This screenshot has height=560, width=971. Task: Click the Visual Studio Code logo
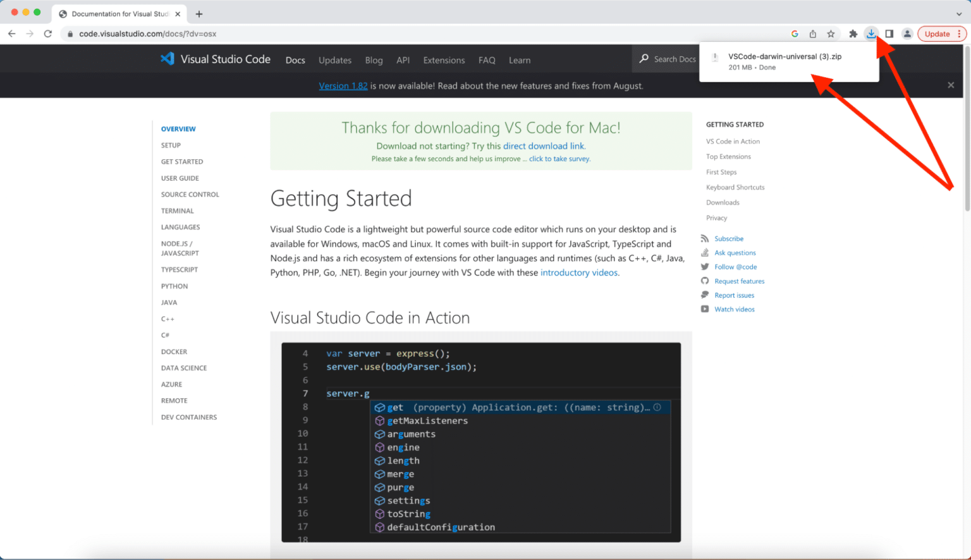(x=167, y=59)
